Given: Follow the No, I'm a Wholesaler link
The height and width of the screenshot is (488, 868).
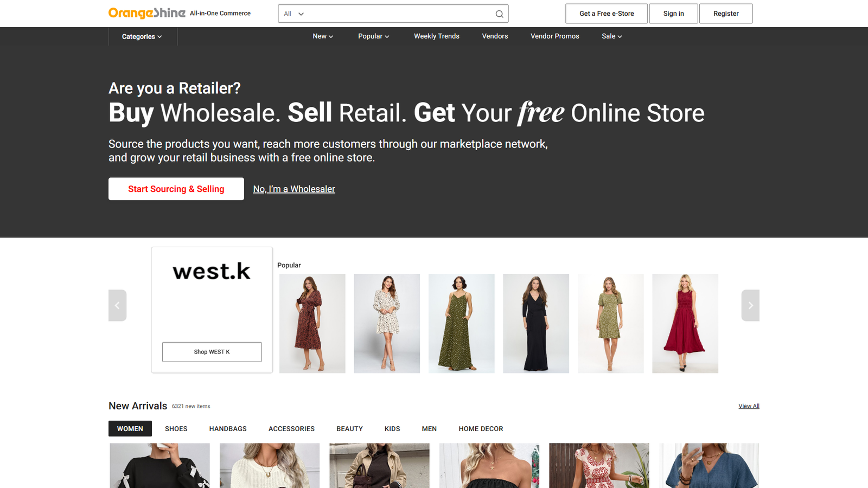Looking at the screenshot, I should [x=294, y=189].
